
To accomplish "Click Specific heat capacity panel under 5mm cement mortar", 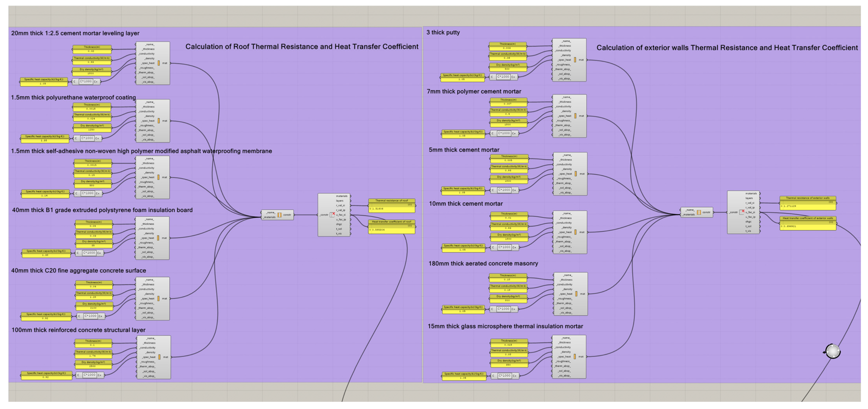I will (463, 191).
